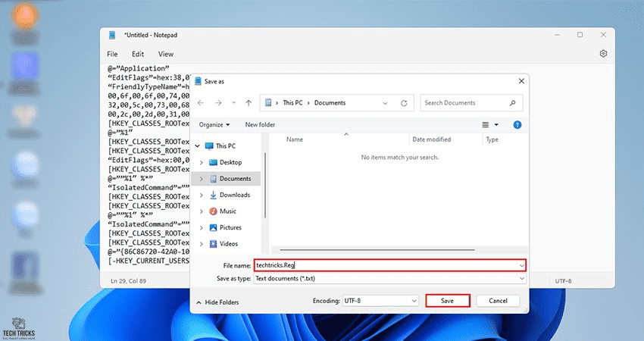Collapse the This PC tree node

198,145
